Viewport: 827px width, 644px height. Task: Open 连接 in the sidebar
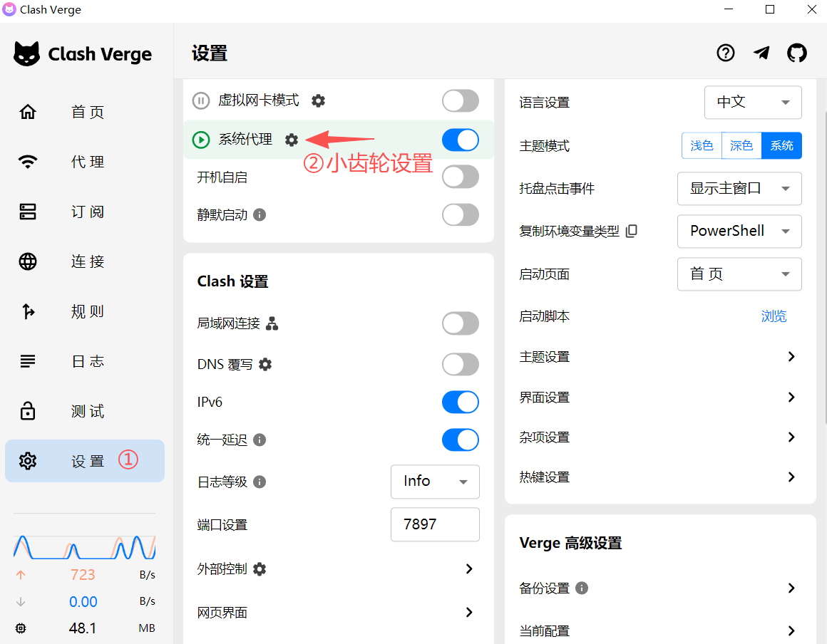85,261
